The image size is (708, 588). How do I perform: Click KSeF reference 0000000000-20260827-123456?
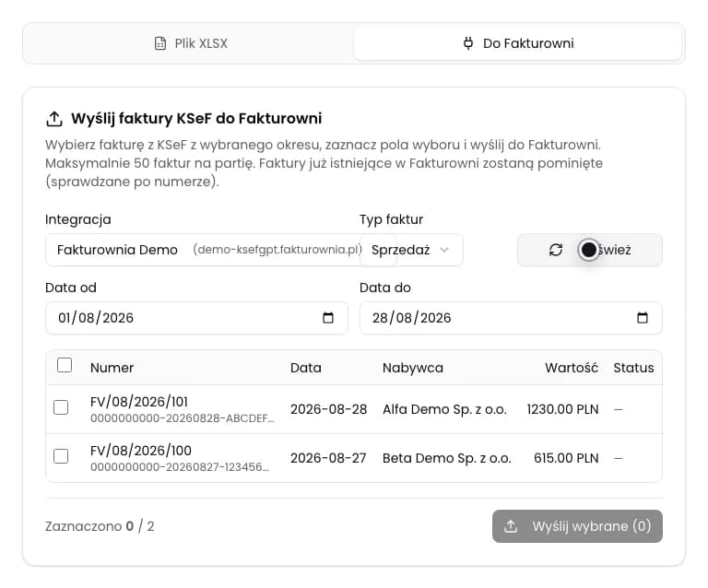pos(180,467)
